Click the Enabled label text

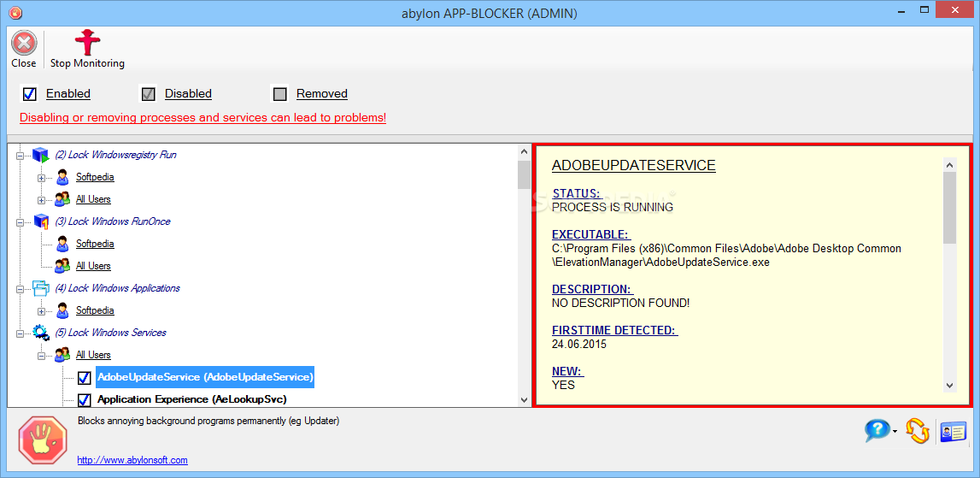pyautogui.click(x=68, y=94)
